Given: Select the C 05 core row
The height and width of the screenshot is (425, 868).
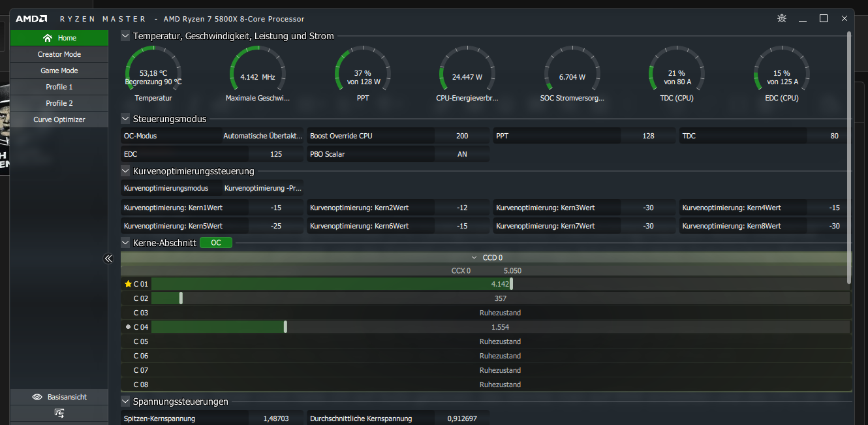Looking at the screenshot, I should (486, 341).
